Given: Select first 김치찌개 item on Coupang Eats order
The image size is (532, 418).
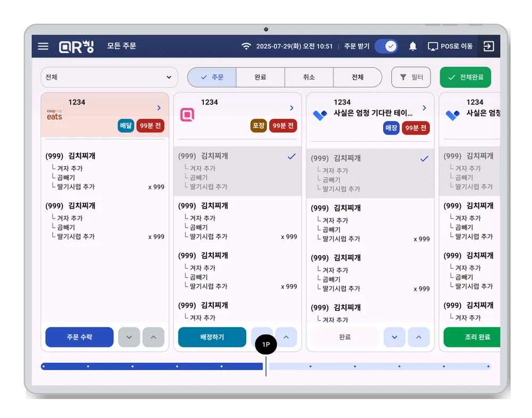Looking at the screenshot, I should pos(105,171).
